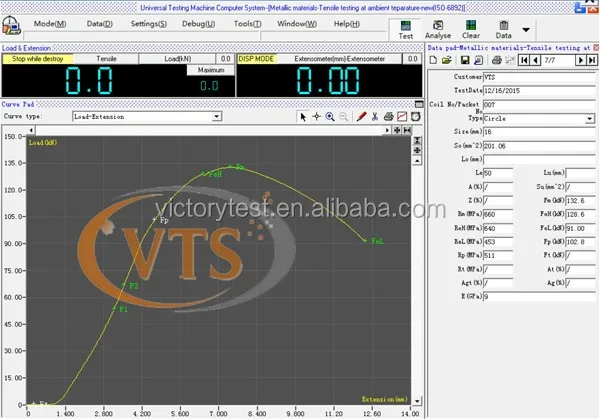This screenshot has height=419, width=600.
Task: Open the Debug menu
Action: tap(198, 24)
